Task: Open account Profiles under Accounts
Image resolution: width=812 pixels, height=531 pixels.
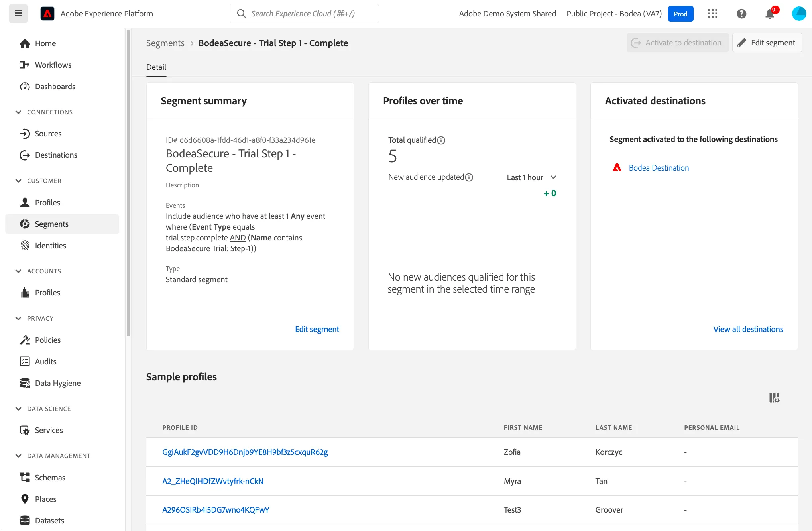Action: [x=62, y=293]
